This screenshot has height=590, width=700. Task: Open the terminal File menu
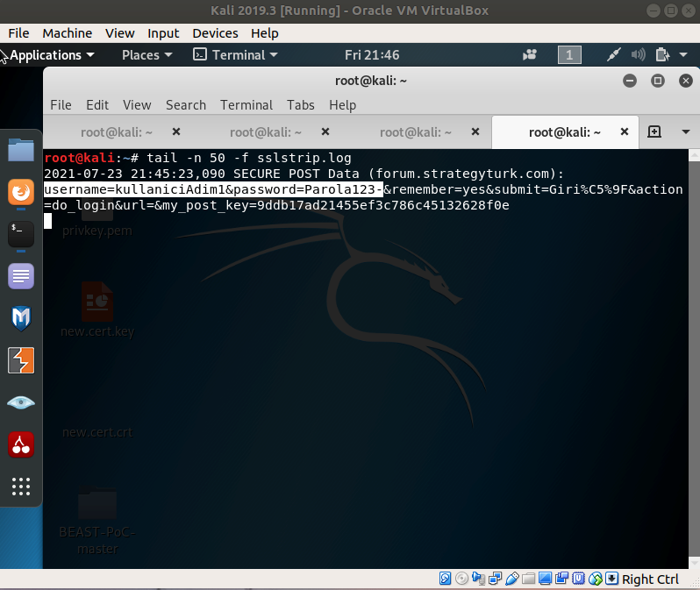click(61, 105)
